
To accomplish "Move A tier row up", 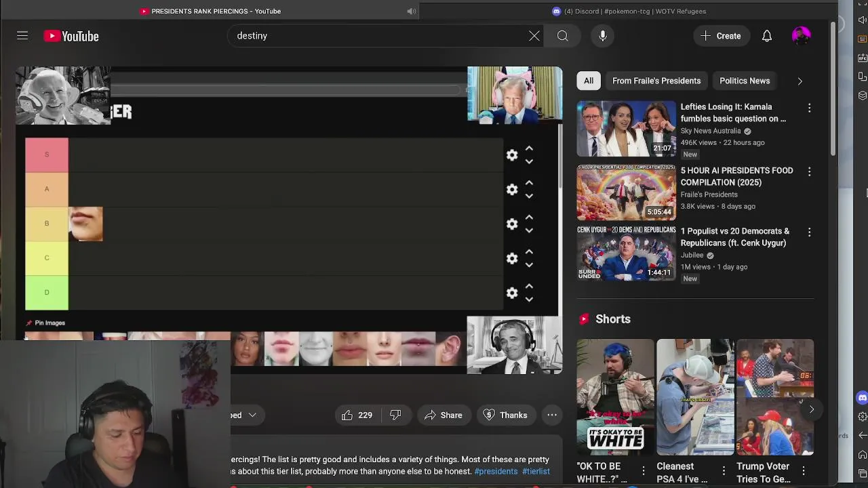I will coord(529,183).
